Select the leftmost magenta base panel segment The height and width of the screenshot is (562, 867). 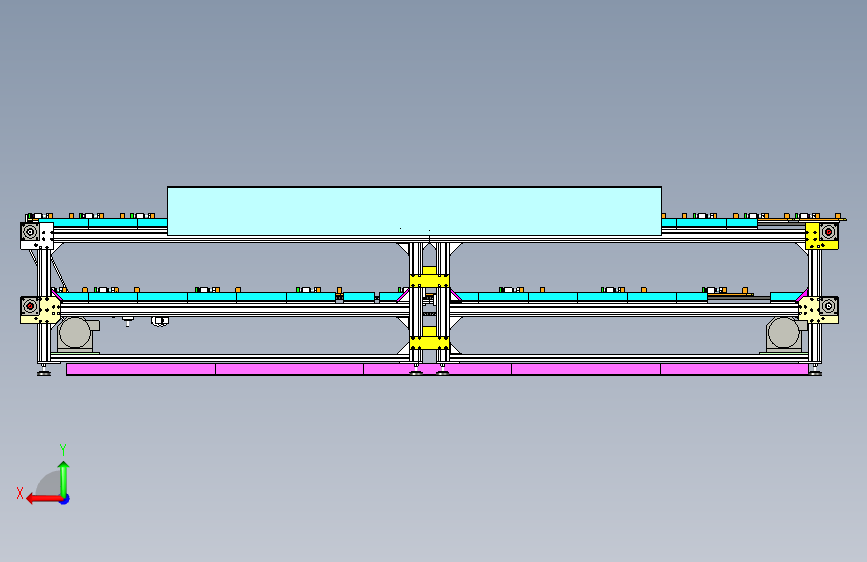(x=140, y=369)
